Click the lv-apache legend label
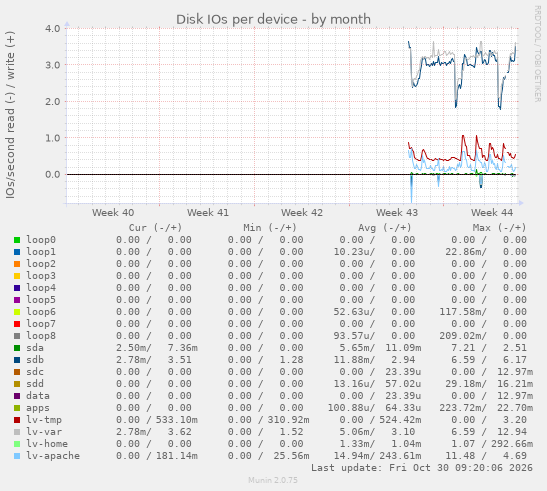Screen dimensions: 547x491 click(53, 456)
